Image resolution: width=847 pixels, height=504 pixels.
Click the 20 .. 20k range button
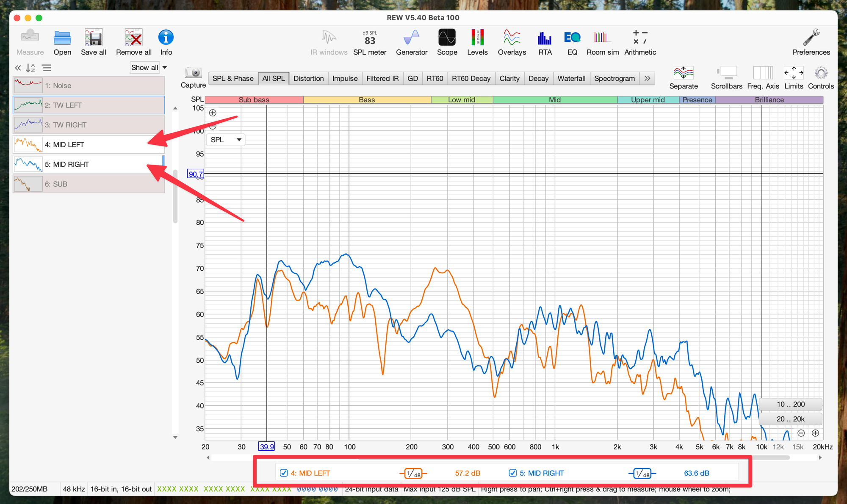tap(790, 419)
